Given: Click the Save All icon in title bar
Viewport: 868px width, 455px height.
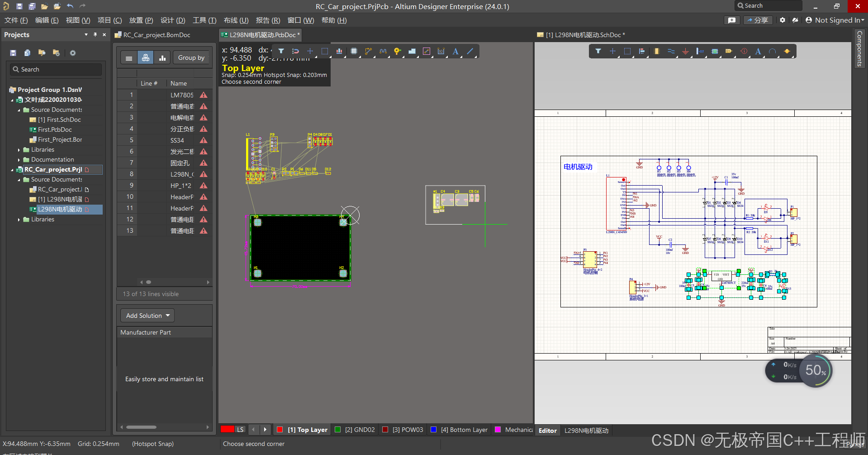Looking at the screenshot, I should click(32, 6).
